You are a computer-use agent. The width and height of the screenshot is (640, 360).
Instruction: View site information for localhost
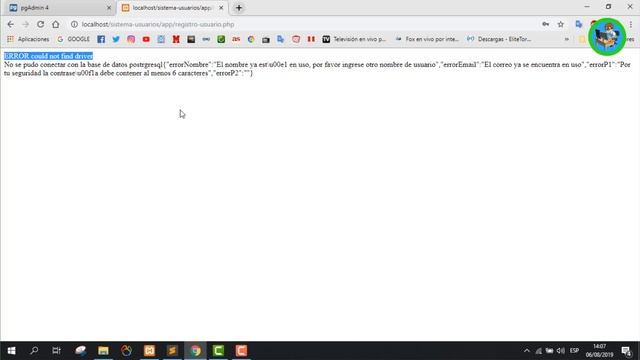[x=74, y=24]
